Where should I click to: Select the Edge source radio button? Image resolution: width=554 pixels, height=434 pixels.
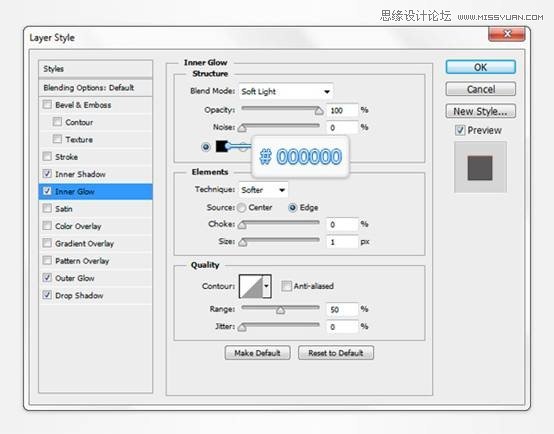(293, 207)
